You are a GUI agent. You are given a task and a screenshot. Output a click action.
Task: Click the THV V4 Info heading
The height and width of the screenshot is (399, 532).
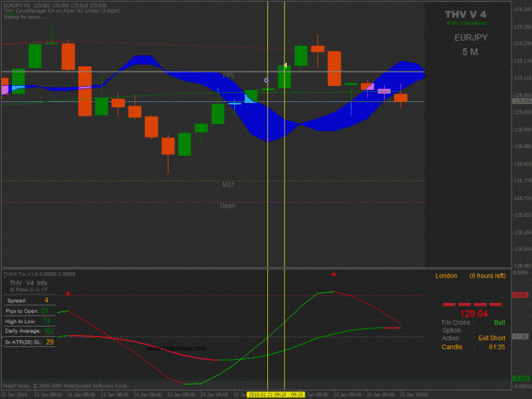28,282
